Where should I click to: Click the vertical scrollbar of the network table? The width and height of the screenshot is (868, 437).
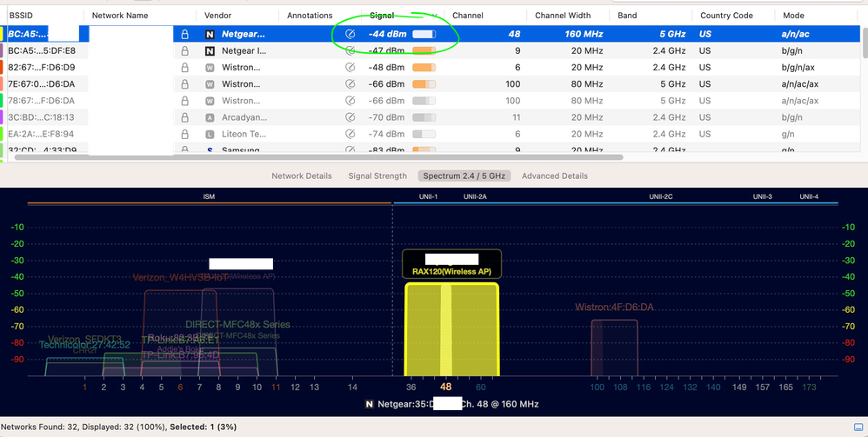click(x=865, y=43)
